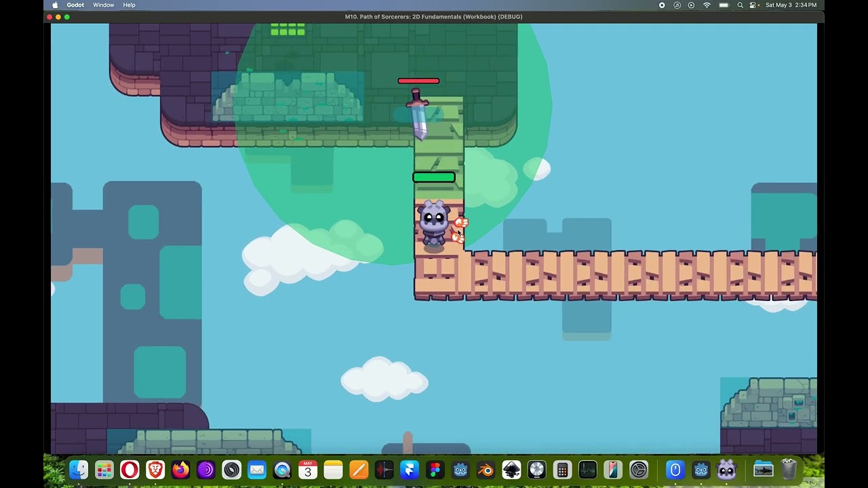The width and height of the screenshot is (868, 488).
Task: Open the music recognition menu bar icon
Action: click(x=677, y=5)
